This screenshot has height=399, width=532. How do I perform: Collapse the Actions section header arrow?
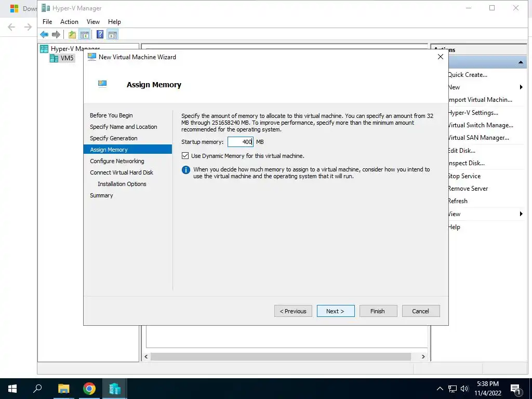coord(521,62)
